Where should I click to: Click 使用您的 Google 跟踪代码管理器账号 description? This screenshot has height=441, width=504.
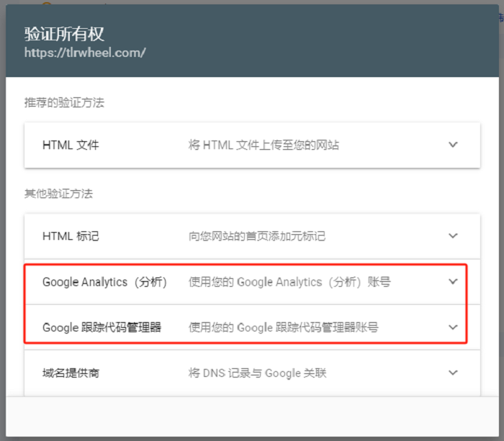(x=284, y=327)
